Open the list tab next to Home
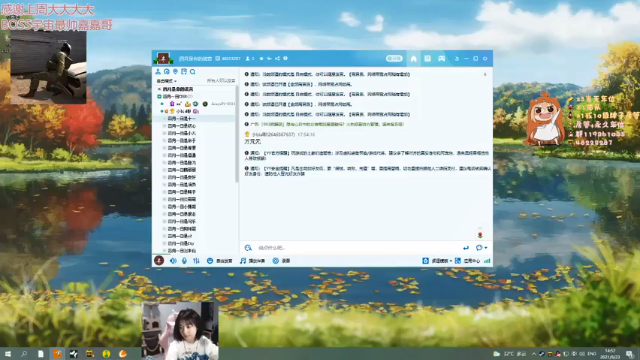 (x=427, y=59)
